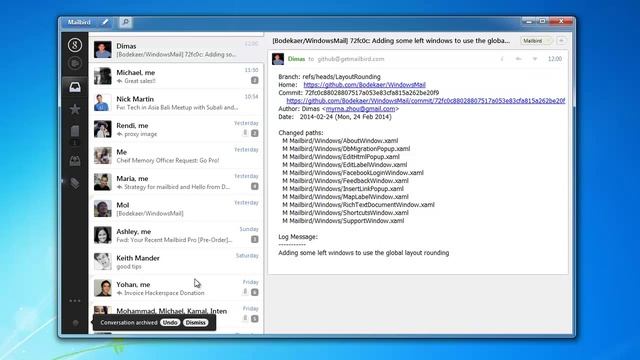
Task: Open more actions dropdown arrow beside 12:00
Action: pos(535,59)
